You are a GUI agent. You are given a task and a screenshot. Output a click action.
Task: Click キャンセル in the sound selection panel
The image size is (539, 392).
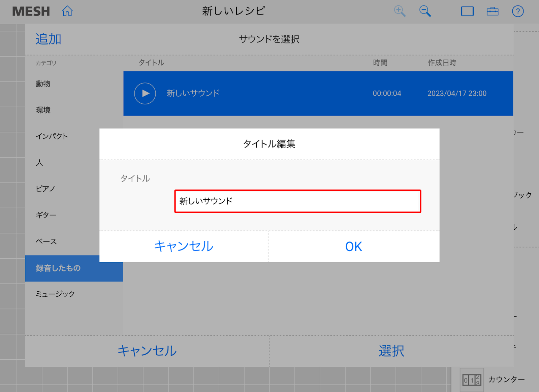coord(147,351)
